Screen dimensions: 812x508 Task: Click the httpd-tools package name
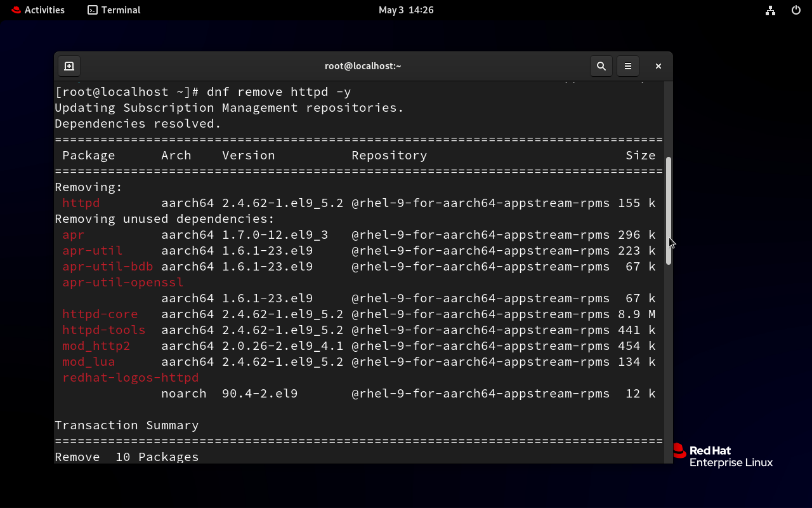point(104,330)
